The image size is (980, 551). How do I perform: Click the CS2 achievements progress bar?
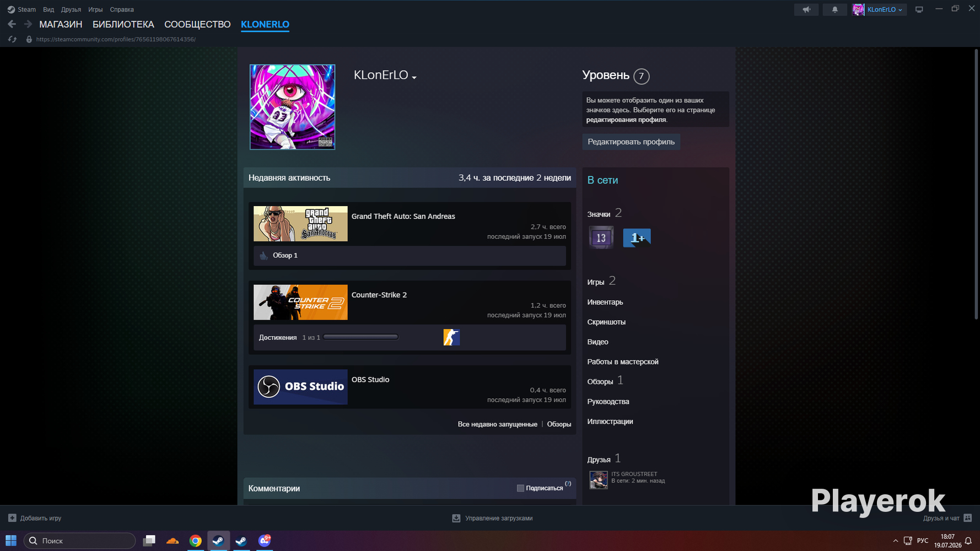click(x=360, y=337)
